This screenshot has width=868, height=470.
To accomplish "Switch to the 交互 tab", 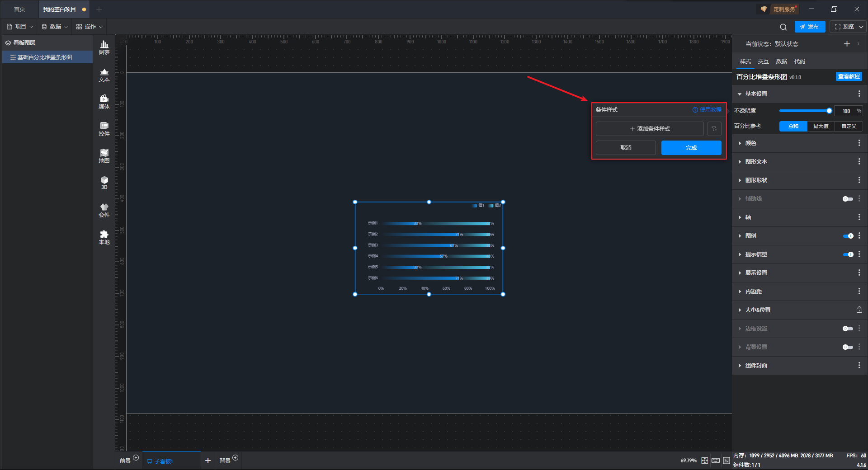I will tap(764, 61).
